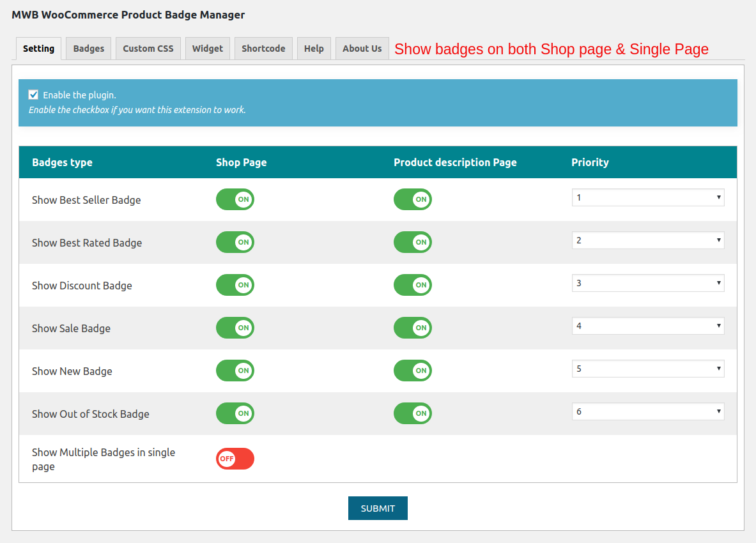Toggle Discount Badge Shop Page switch
Image resolution: width=756 pixels, height=543 pixels.
235,285
